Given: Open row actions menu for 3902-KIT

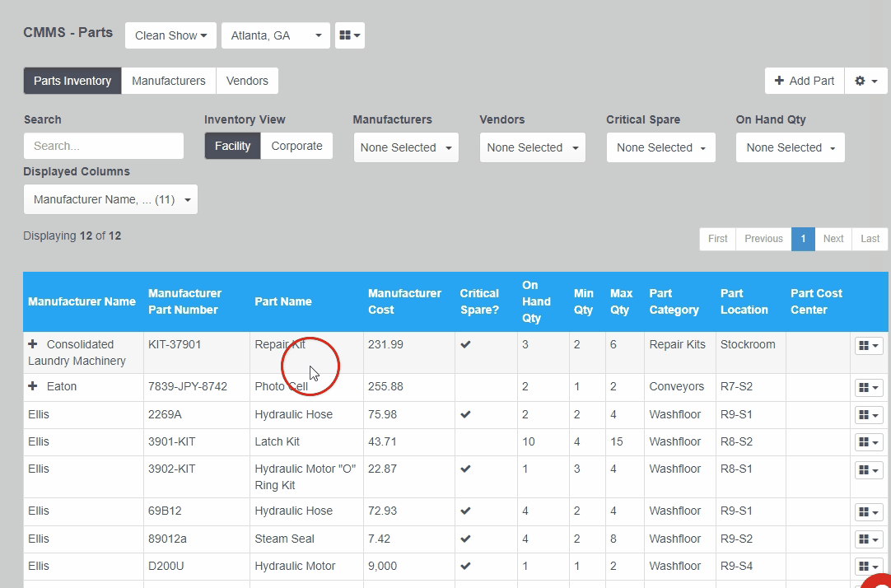Looking at the screenshot, I should coord(869,470).
